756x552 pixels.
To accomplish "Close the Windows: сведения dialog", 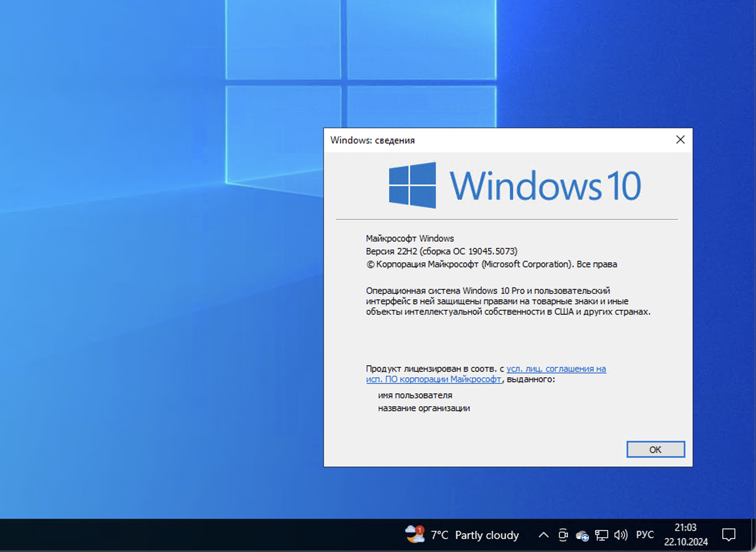I will click(x=680, y=140).
